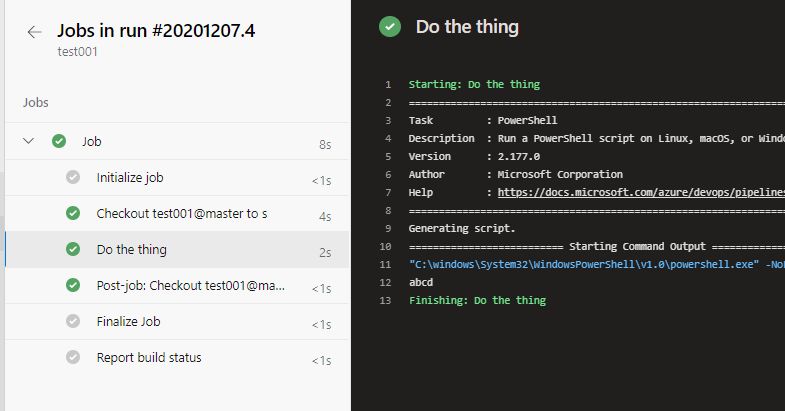Viewport: 785px width, 411px height.
Task: Open Post-job: Checkout test001@ma... step
Action: coord(192,286)
